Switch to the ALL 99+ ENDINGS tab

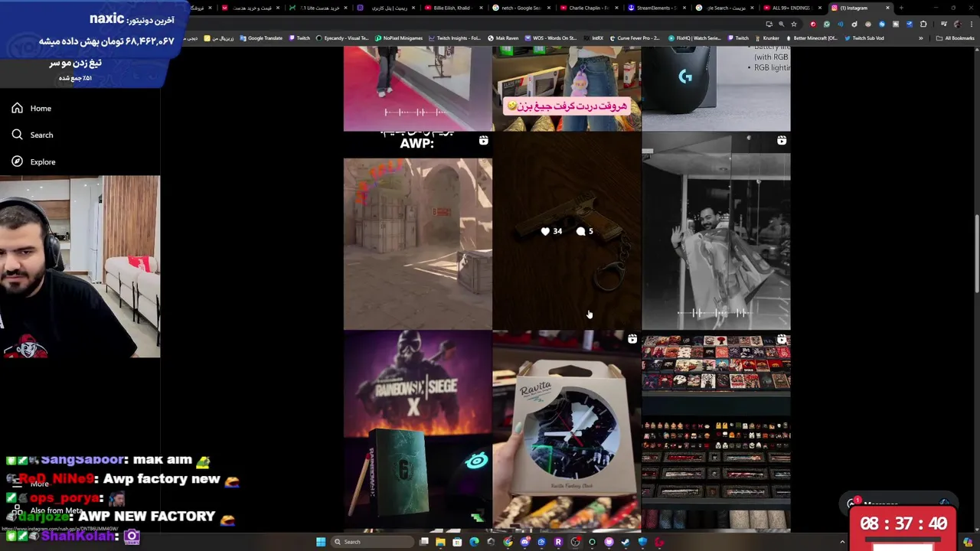pos(793,8)
